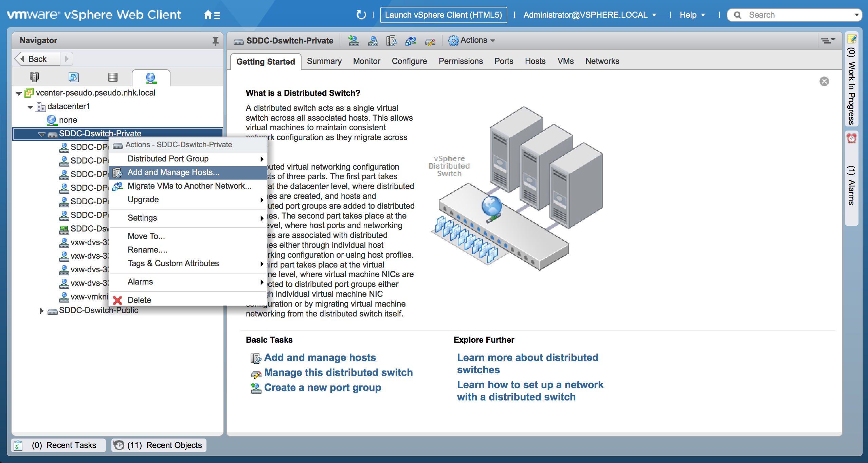The image size is (868, 463).
Task: Expand the Upgrade submenu
Action: pos(188,200)
